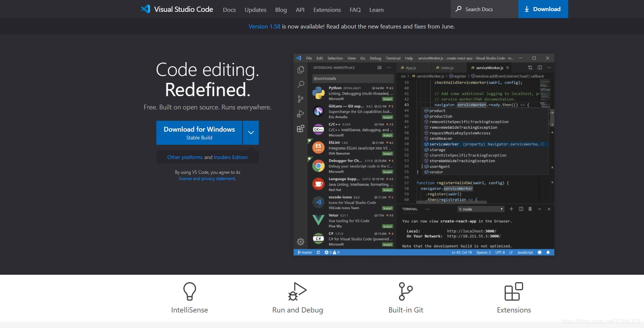Open the Insiders Edition link
Viewport: 644px width, 328px height.
click(231, 157)
